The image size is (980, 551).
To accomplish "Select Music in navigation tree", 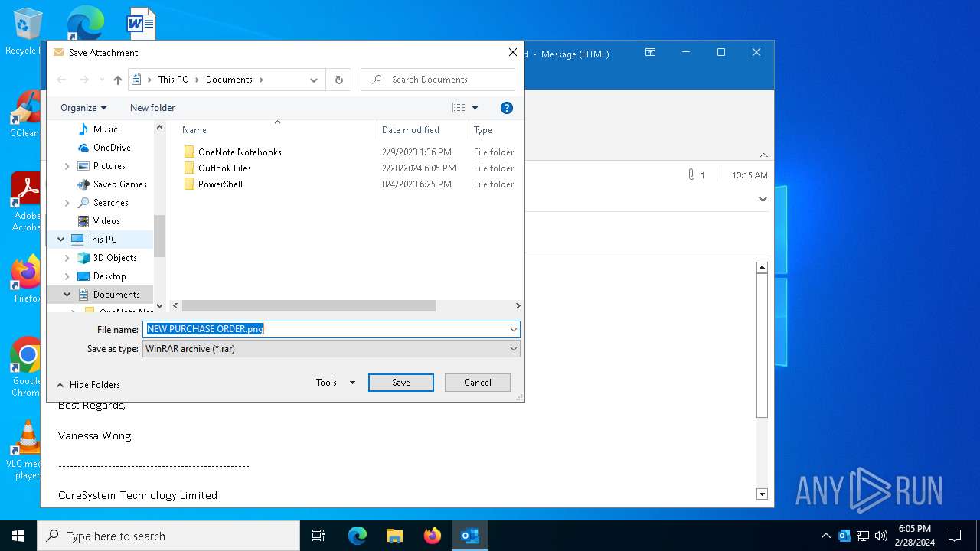I will 106,129.
